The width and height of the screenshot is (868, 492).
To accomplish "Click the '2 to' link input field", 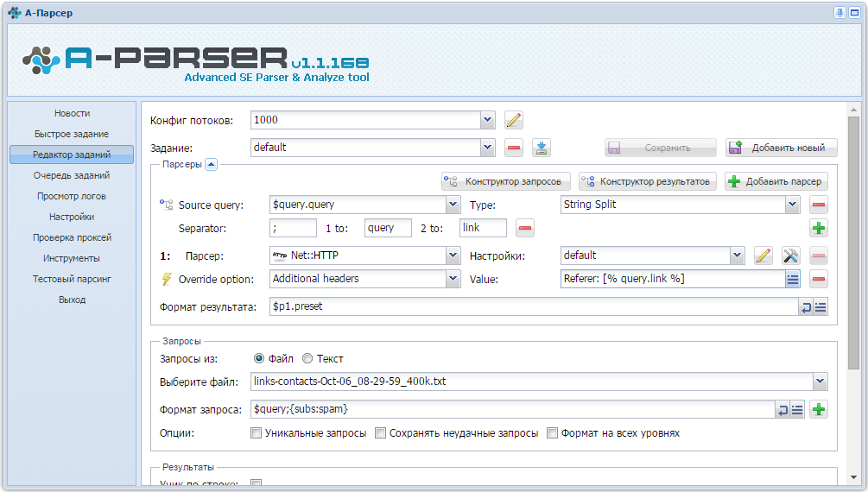I will (x=484, y=228).
